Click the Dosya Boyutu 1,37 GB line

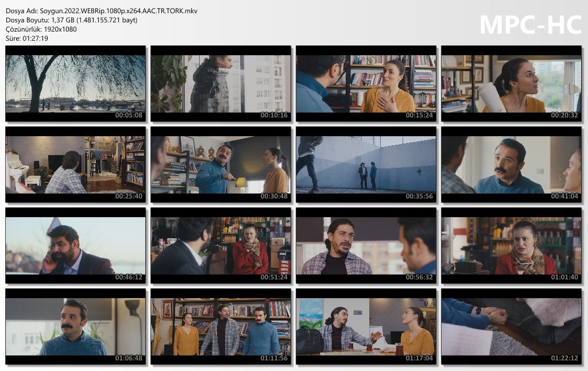point(72,20)
